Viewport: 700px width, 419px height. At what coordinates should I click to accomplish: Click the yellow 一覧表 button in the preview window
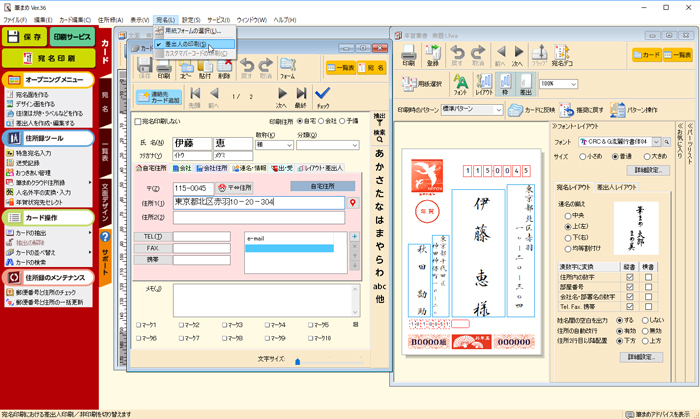(677, 55)
